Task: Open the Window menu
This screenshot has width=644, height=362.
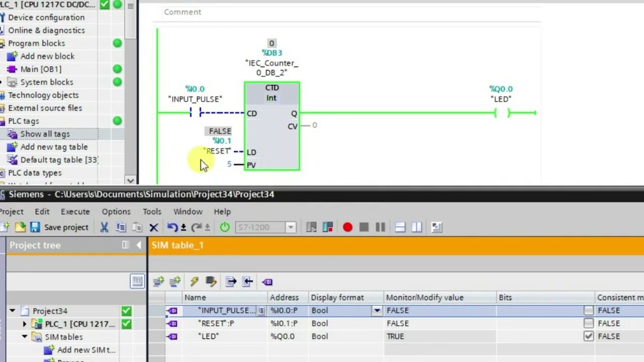Action: (188, 212)
